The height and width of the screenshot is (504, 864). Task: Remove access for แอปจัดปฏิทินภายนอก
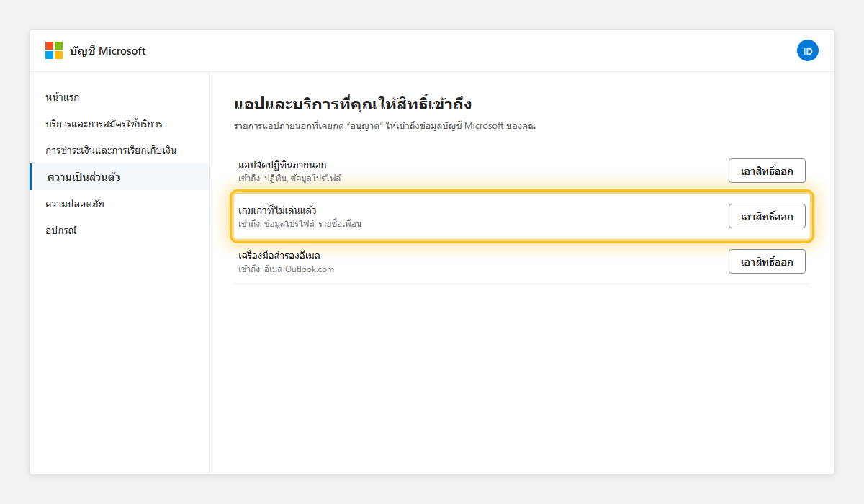point(767,171)
